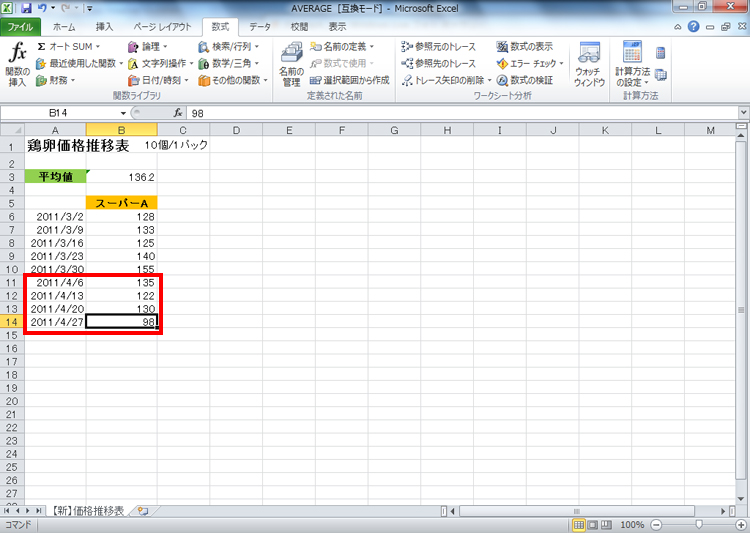This screenshot has height=533, width=750.
Task: Open the 検索/行列 functions library
Action: 229,46
